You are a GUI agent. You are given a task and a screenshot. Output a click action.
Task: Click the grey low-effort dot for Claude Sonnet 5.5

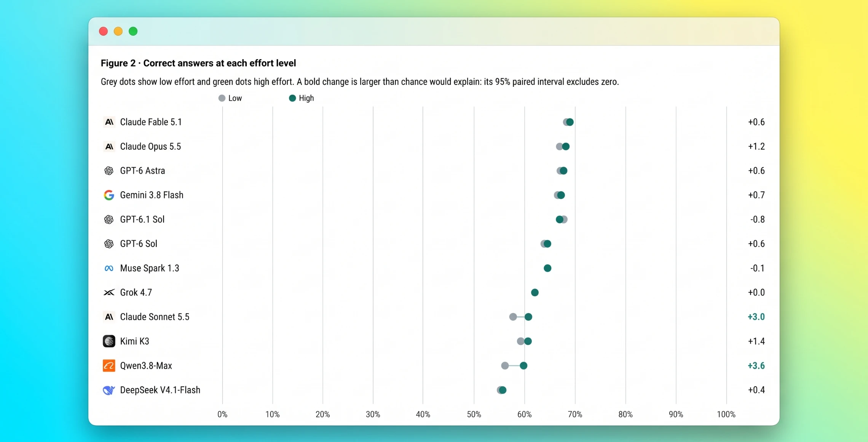point(513,317)
